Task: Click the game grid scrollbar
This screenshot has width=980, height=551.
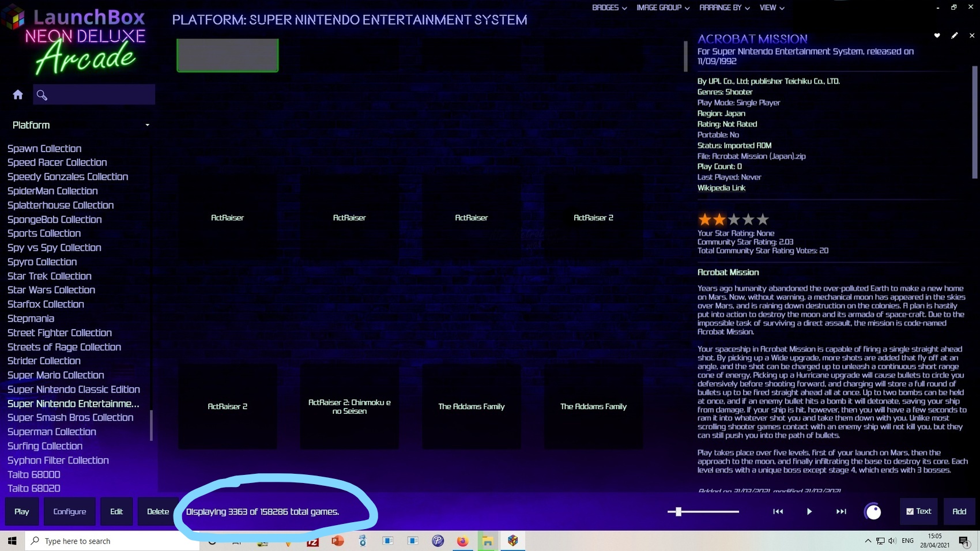Action: 685,56
